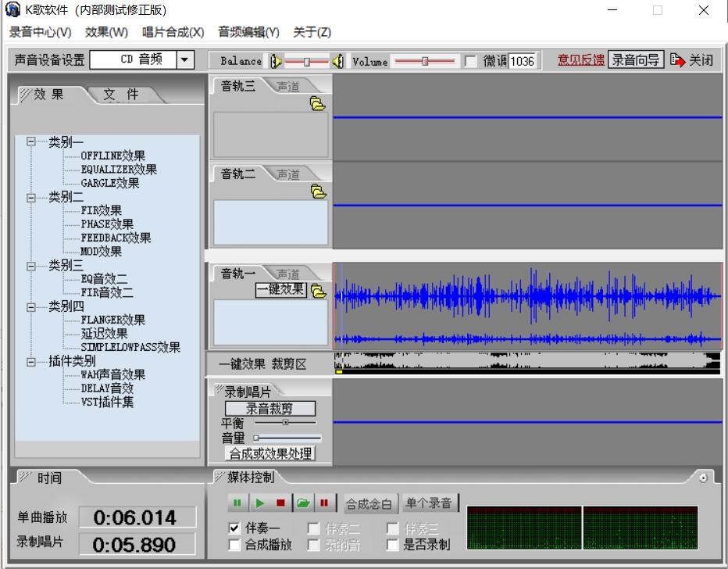This screenshot has width=728, height=569.
Task: Switch to the 文件 tab
Action: 122,95
